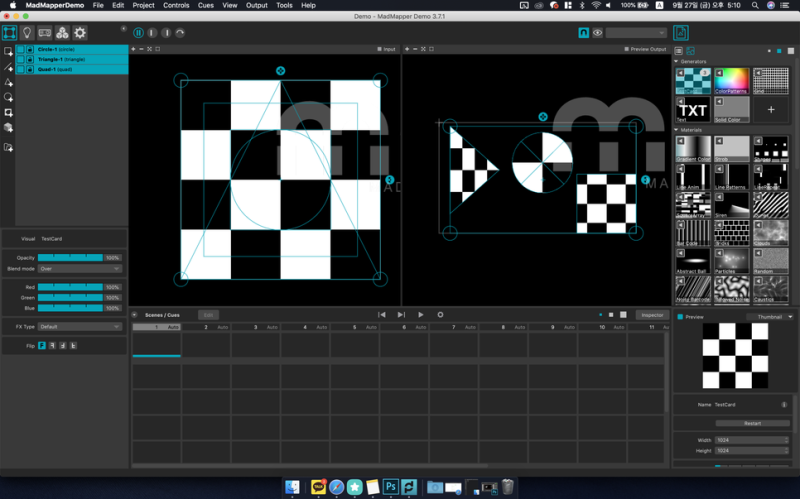Adjust the Opacity slider
800x499 pixels.
71,258
